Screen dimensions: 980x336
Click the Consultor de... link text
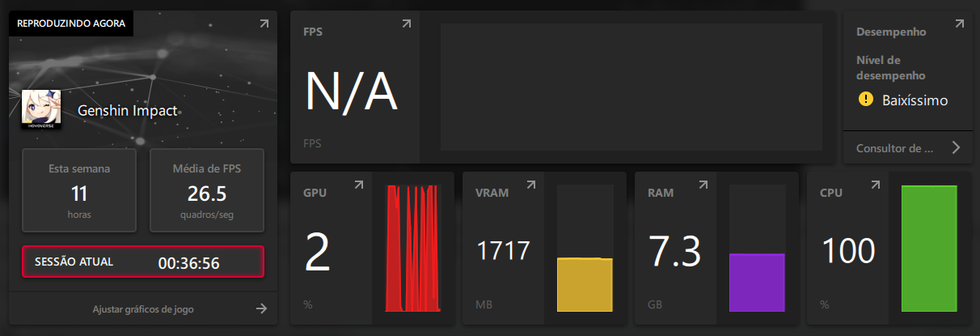click(x=894, y=148)
